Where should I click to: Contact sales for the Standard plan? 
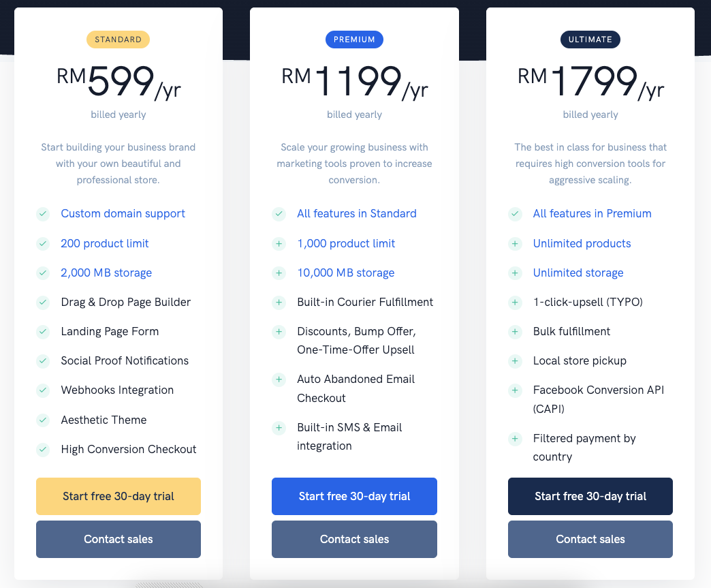tap(118, 540)
